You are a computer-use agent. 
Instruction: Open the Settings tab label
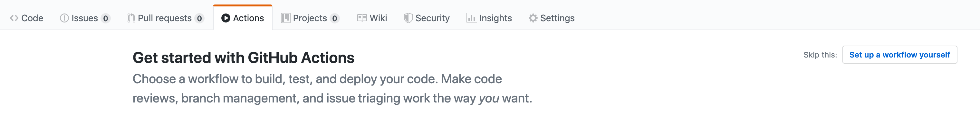tap(557, 18)
